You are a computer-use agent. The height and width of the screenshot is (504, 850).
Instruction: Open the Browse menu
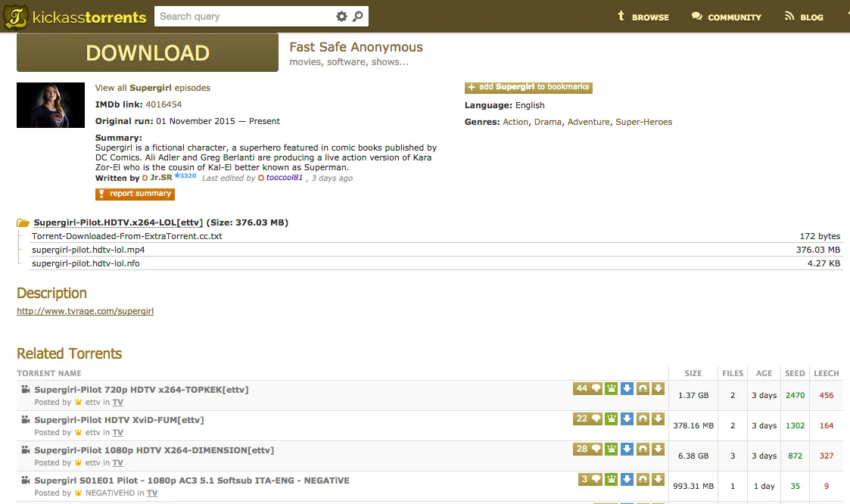pyautogui.click(x=643, y=17)
